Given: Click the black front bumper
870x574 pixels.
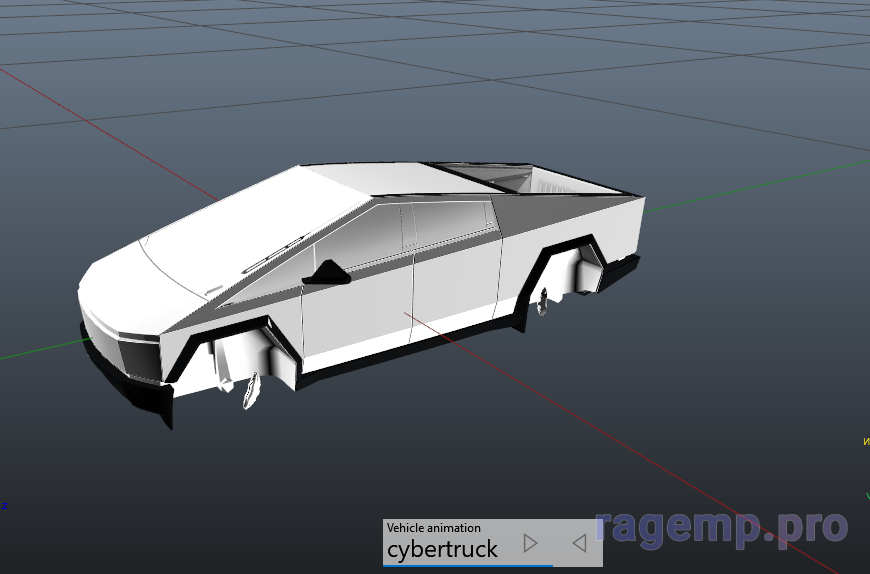Looking at the screenshot, I should click(140, 397).
